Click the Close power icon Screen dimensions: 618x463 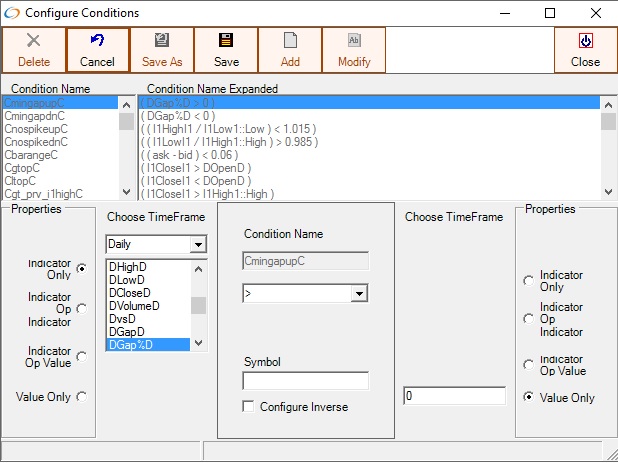(585, 41)
